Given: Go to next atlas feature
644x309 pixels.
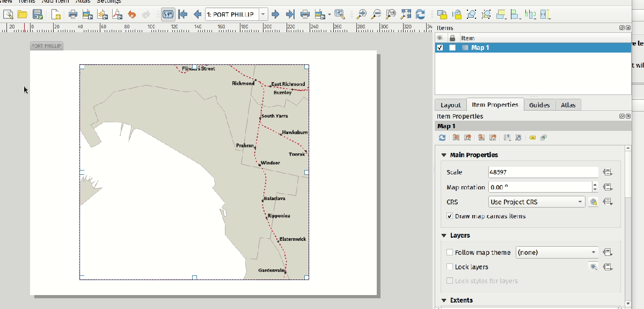Looking at the screenshot, I should pyautogui.click(x=276, y=14).
